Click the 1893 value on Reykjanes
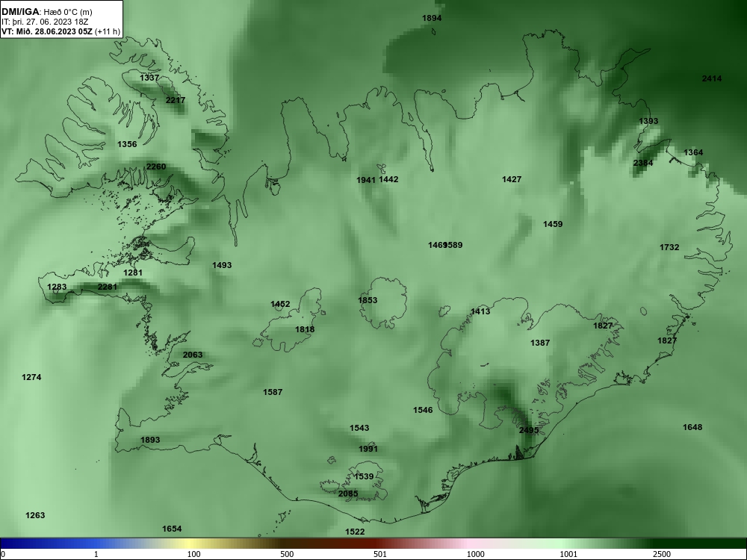The width and height of the screenshot is (747, 560). (150, 440)
